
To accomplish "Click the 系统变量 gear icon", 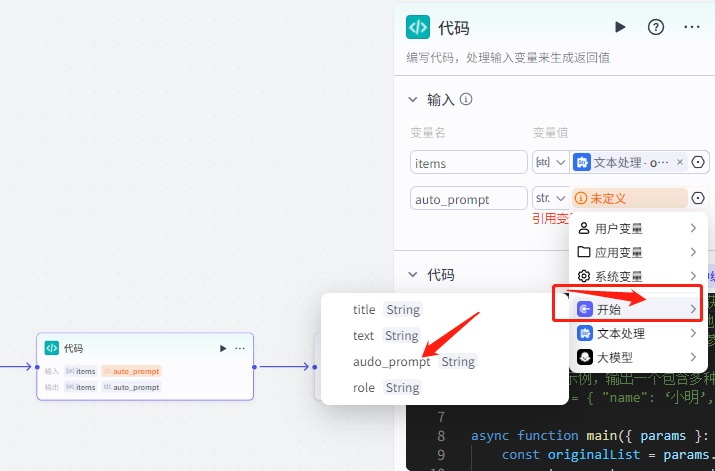I will coord(584,276).
